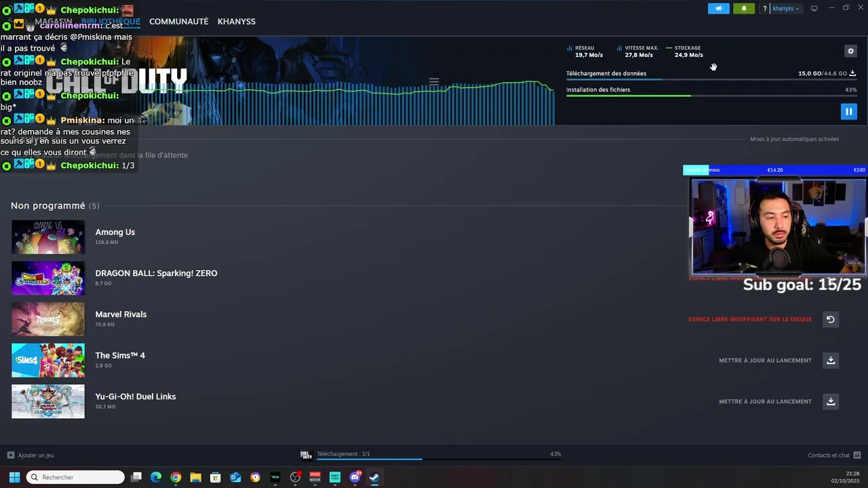Click the Marvel Rivals thumbnail

48,319
